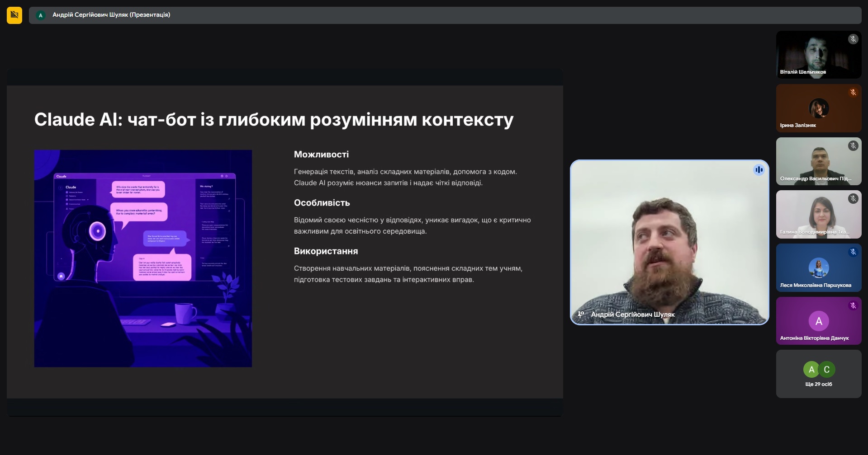The height and width of the screenshot is (455, 868).
Task: Click Андрій Сергійович Шуляк's name label on video
Action: [632, 314]
